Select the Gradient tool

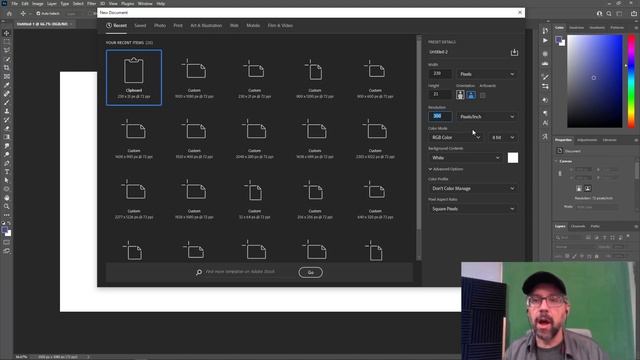[x=7, y=137]
